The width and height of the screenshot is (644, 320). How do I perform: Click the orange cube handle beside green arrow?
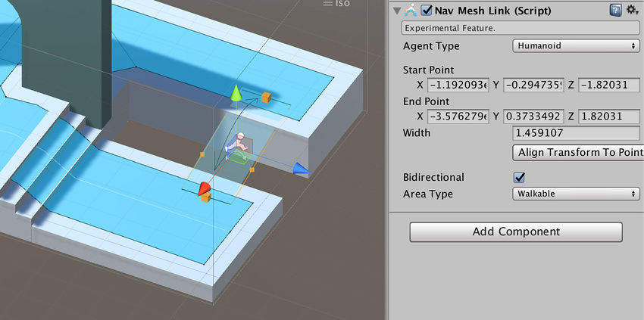tap(266, 98)
